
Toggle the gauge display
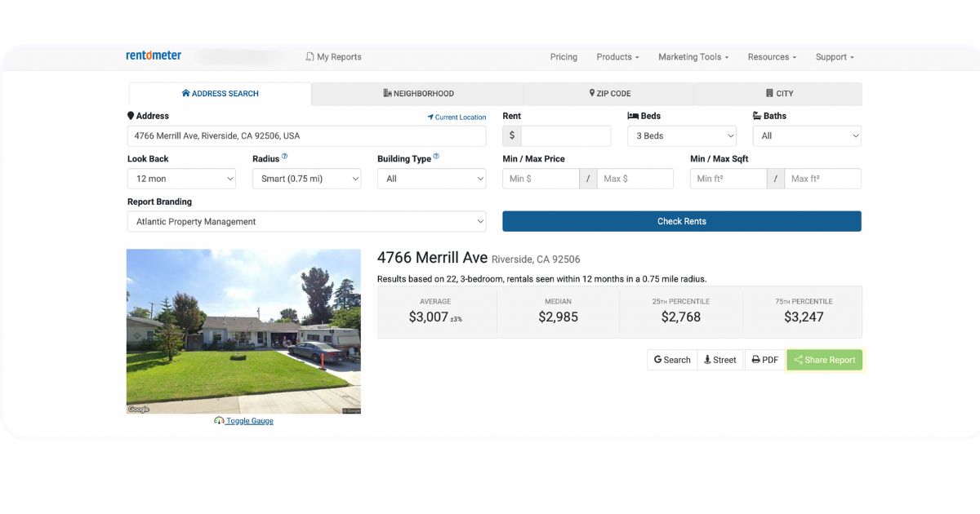[x=244, y=421]
